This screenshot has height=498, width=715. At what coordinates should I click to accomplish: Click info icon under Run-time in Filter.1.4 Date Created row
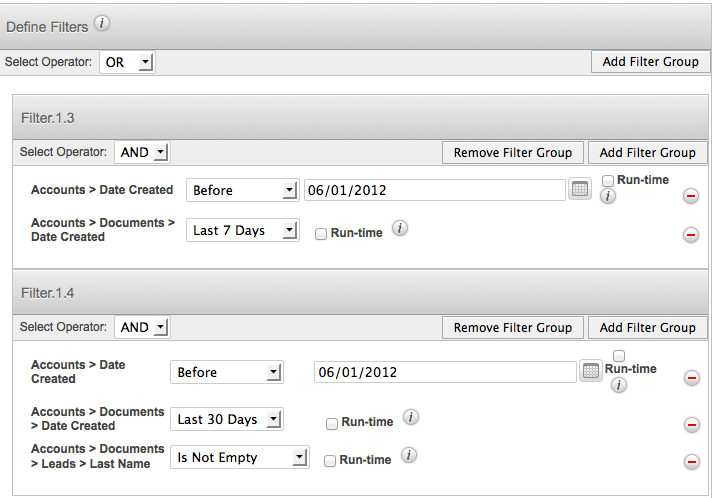click(x=618, y=385)
